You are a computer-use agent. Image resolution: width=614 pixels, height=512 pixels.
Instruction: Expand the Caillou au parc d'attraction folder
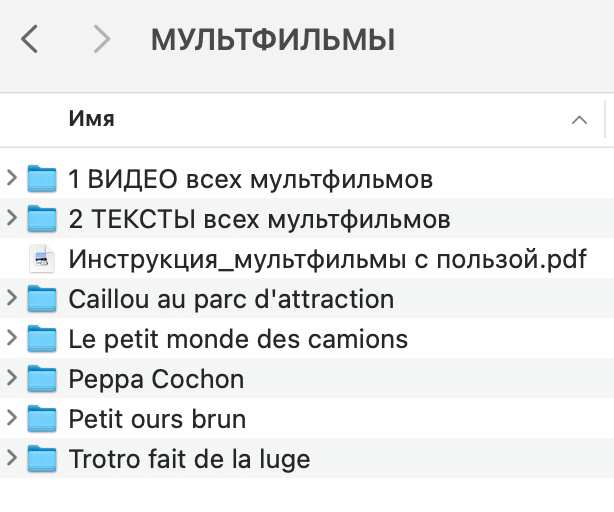[x=12, y=299]
